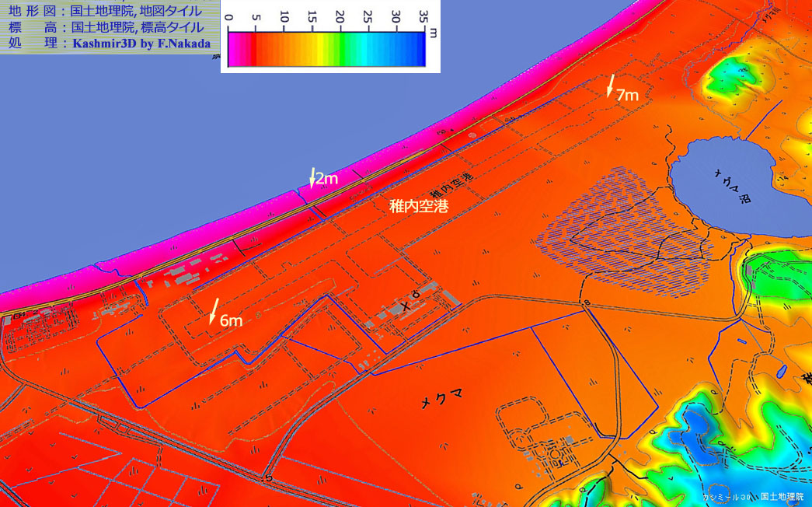Click the arrow beside the 6m label
This screenshot has width=812, height=507.
tap(214, 310)
